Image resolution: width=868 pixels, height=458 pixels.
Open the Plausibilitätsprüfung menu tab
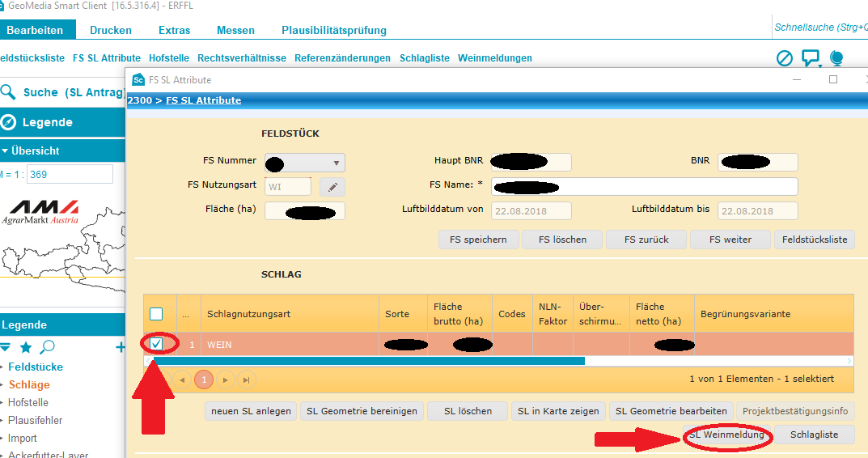coord(334,31)
